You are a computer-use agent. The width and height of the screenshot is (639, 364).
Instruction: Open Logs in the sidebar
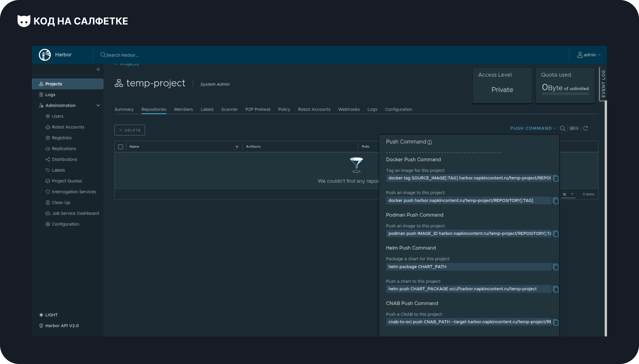[50, 95]
